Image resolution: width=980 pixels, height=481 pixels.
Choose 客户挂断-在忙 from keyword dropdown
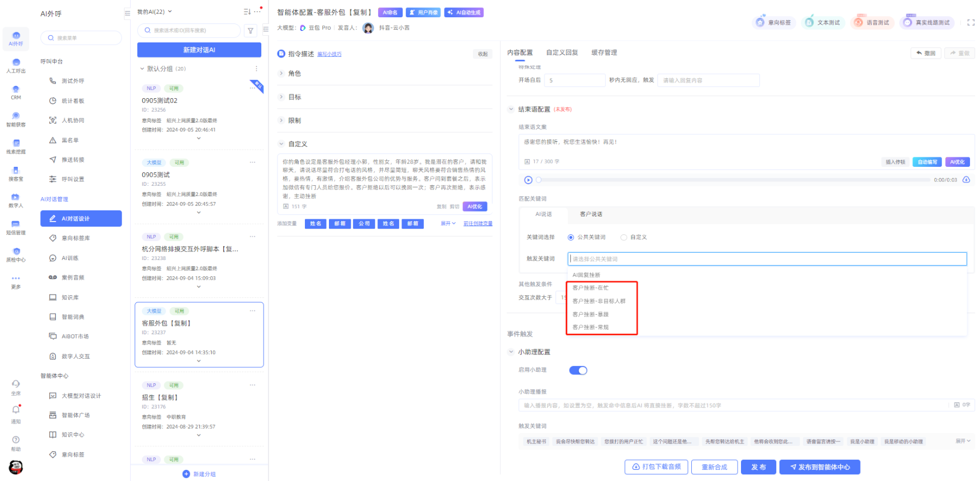[590, 288]
